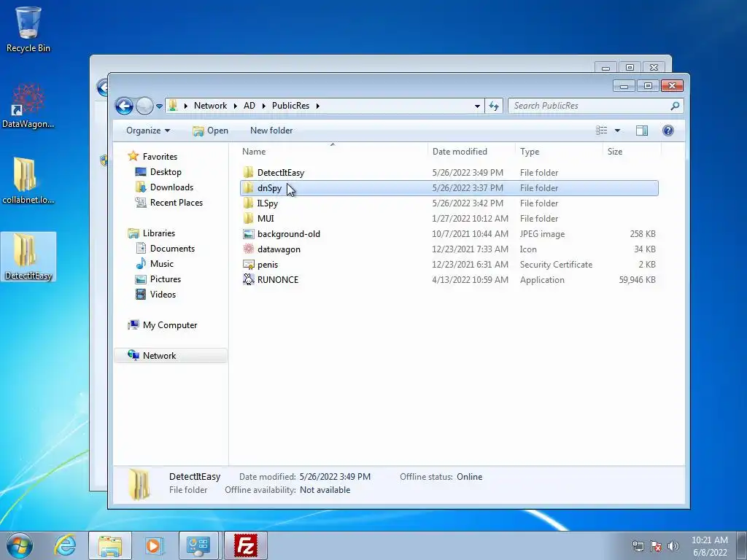The height and width of the screenshot is (560, 747).
Task: Create a New folder
Action: coord(271,131)
